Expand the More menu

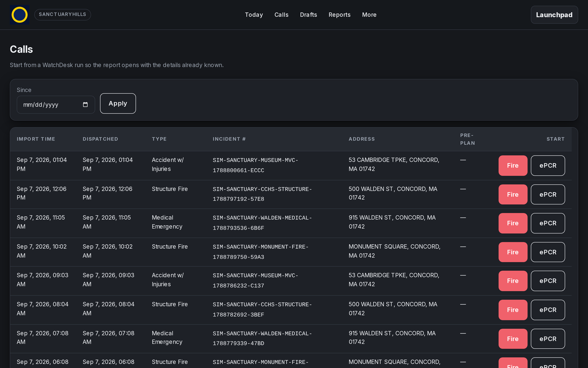coord(370,15)
